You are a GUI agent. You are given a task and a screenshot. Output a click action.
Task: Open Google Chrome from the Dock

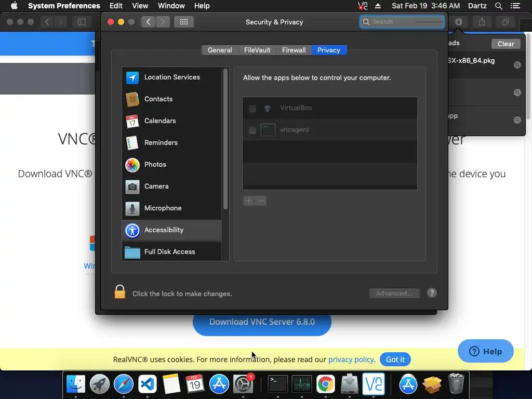point(325,384)
